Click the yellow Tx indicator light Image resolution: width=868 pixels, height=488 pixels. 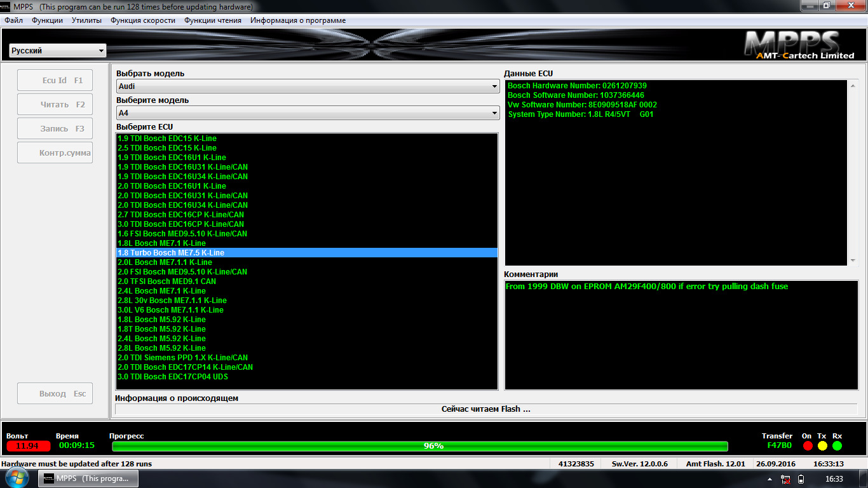(x=822, y=446)
